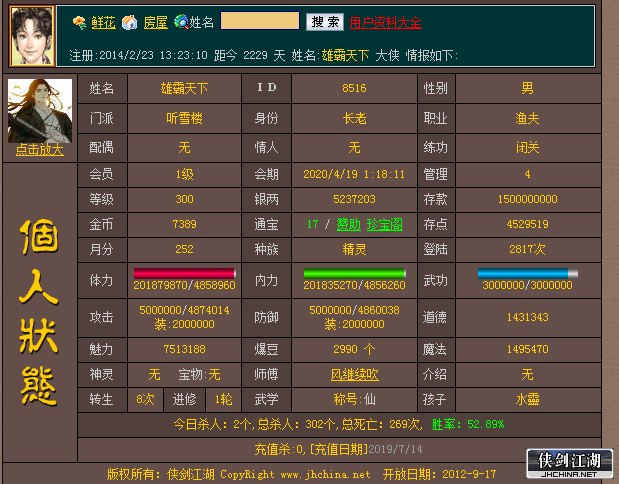Viewport: 619px width, 484px height.
Task: Click the rebirth count 8次
Action: point(145,399)
